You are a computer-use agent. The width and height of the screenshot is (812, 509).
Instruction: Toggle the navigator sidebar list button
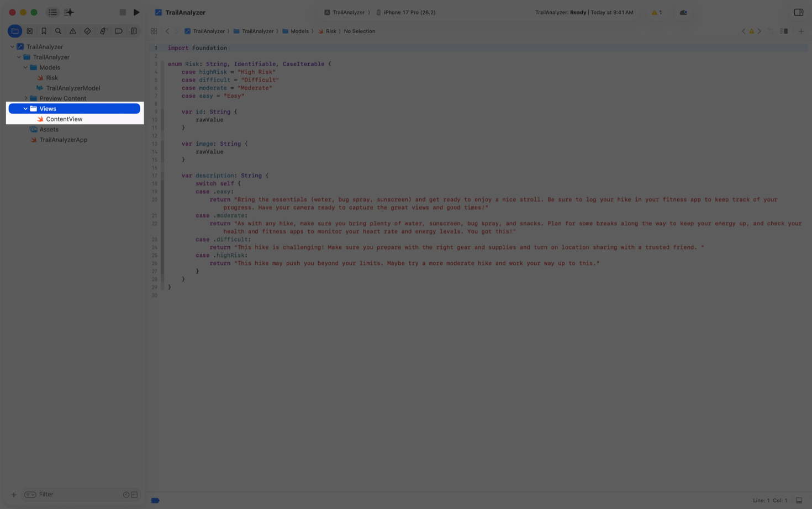tap(52, 12)
